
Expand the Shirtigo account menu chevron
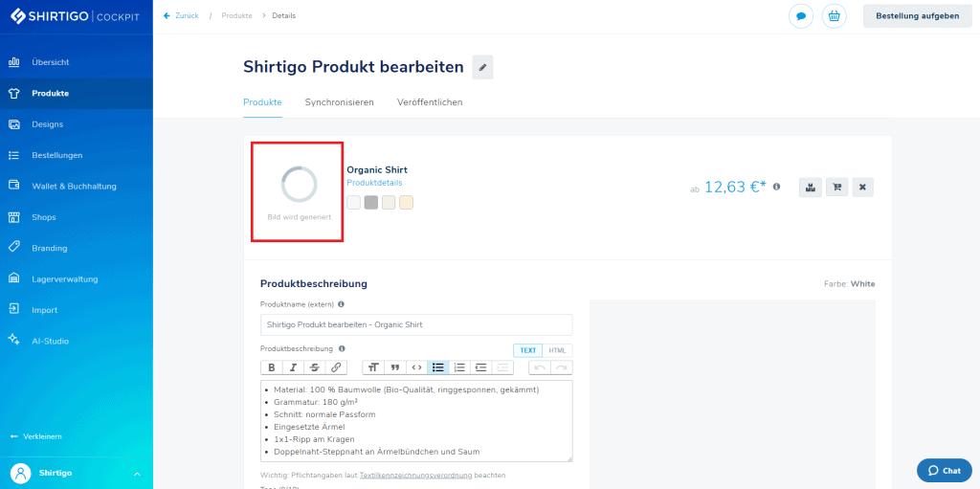click(x=136, y=473)
